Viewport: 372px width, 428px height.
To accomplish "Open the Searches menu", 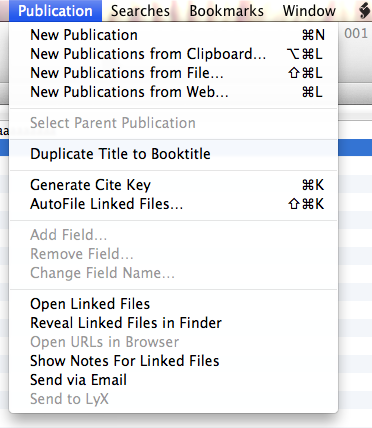I will tap(140, 11).
